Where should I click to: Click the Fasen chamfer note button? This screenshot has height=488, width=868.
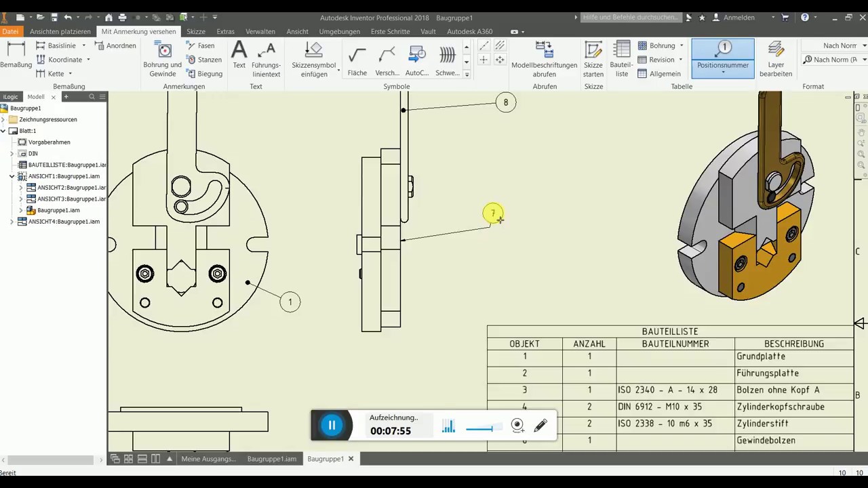[x=200, y=45]
